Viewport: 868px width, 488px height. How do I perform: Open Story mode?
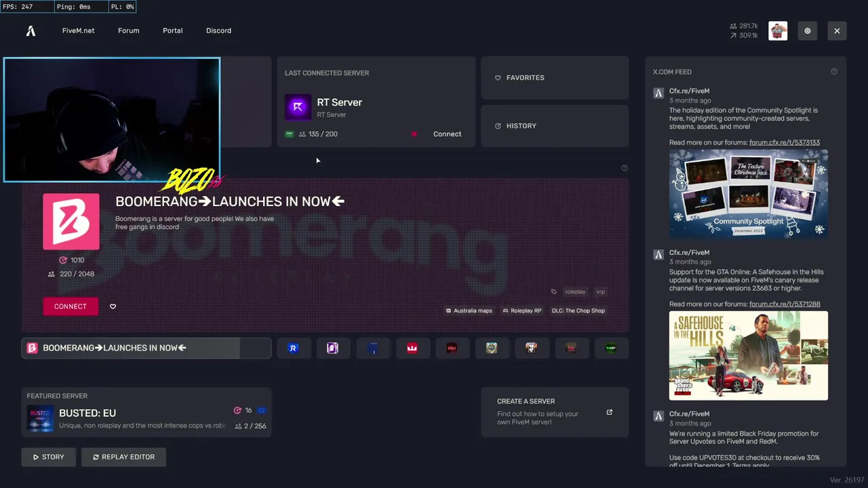[x=48, y=457]
